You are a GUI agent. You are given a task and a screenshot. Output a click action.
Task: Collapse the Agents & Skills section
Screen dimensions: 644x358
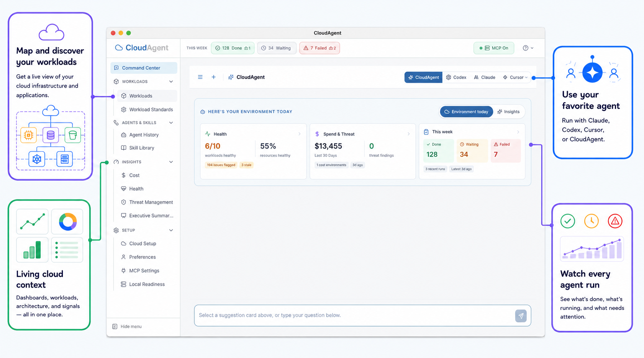(171, 123)
